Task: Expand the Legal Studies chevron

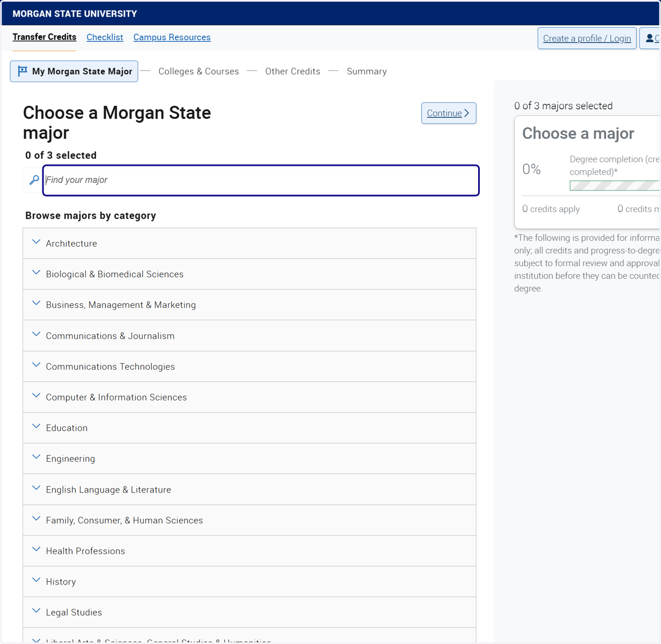Action: (36, 611)
